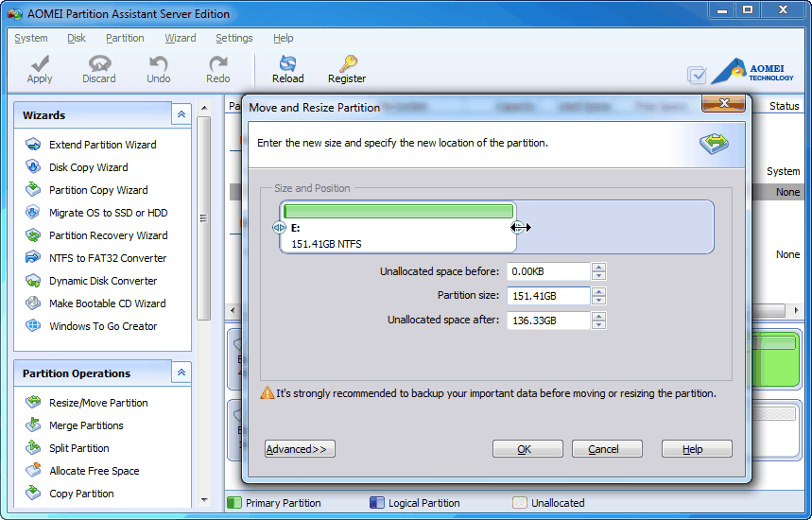Click the Redo arrow icon

[218, 63]
